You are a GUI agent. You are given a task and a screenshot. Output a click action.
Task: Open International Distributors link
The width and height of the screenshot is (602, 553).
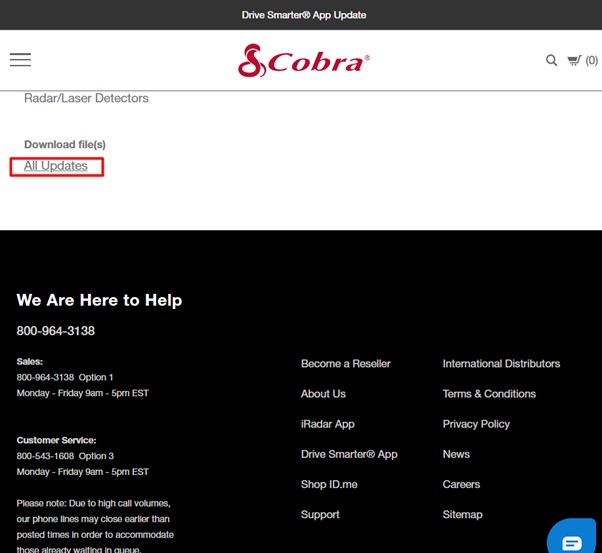click(501, 364)
